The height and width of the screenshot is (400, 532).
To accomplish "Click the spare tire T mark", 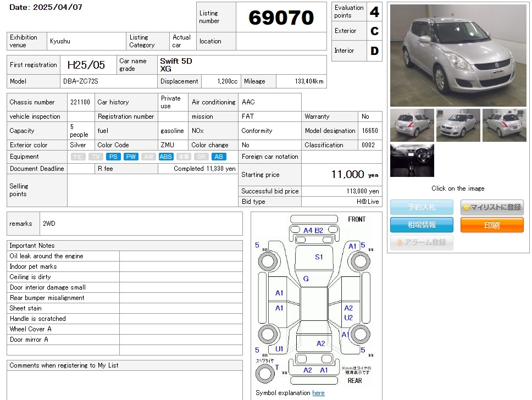I will (277, 367).
